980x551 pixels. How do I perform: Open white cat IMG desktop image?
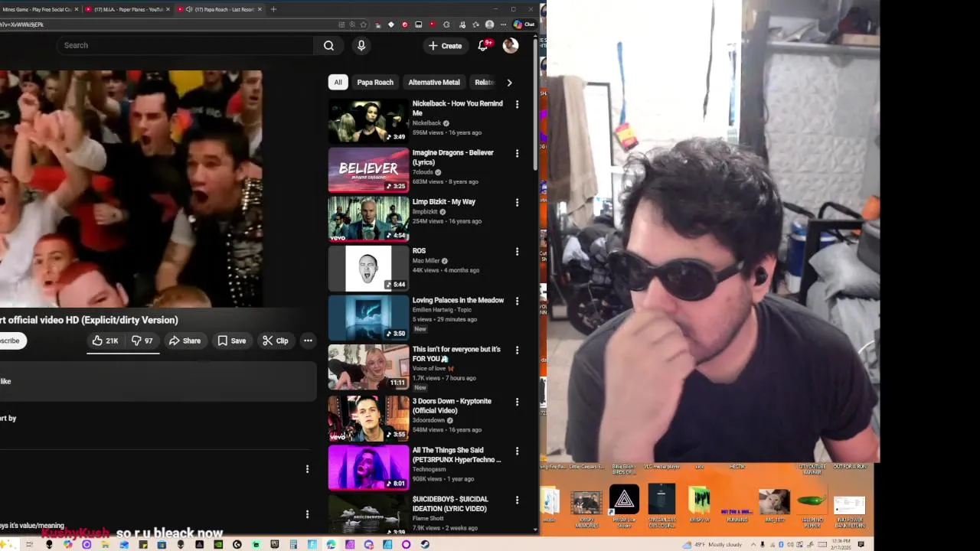click(x=774, y=507)
